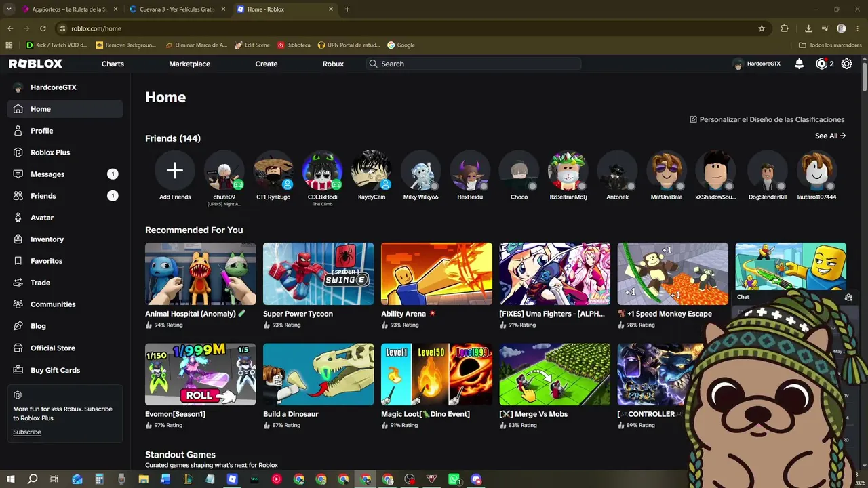Screen dimensions: 868x488
Task: Open Todos los marcadores bookmarks folder
Action: 830,45
